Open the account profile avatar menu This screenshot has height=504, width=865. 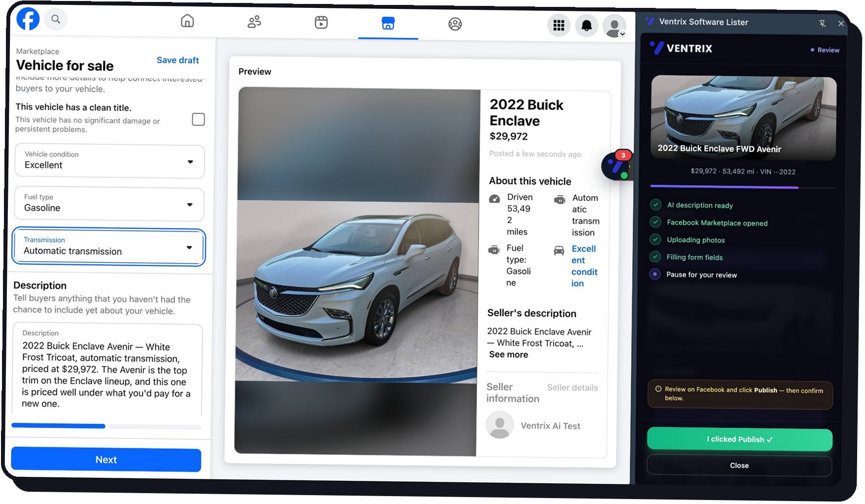click(x=614, y=26)
